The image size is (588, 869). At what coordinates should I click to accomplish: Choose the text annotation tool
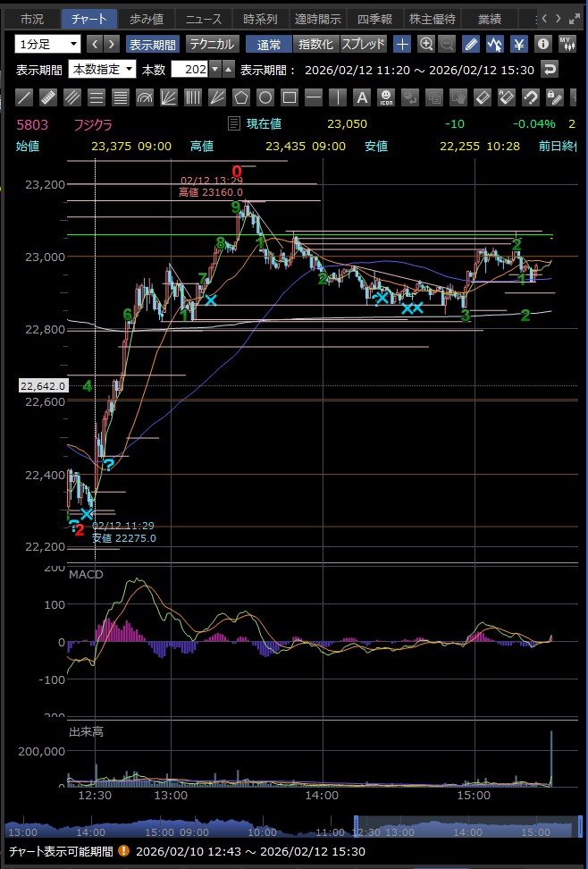click(x=361, y=97)
